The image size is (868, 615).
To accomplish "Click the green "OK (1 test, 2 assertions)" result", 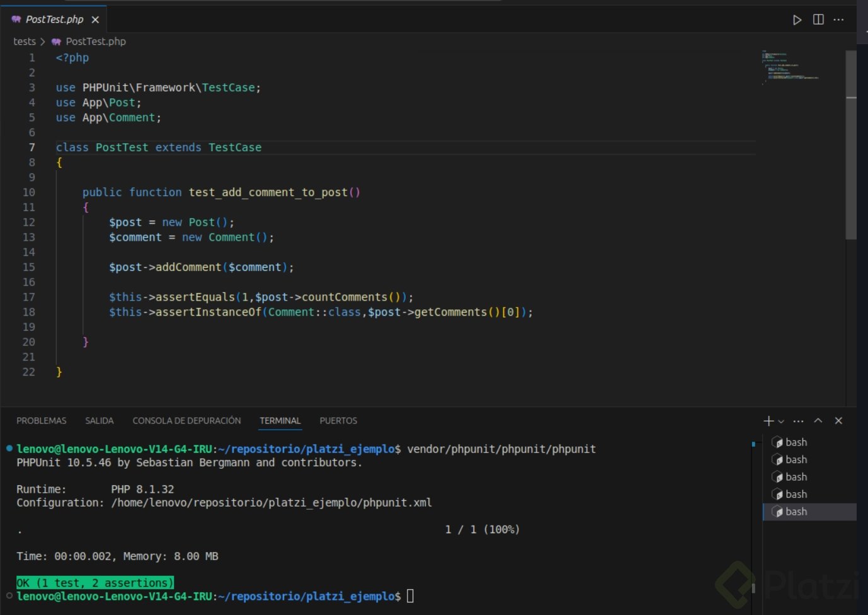I will coord(95,583).
